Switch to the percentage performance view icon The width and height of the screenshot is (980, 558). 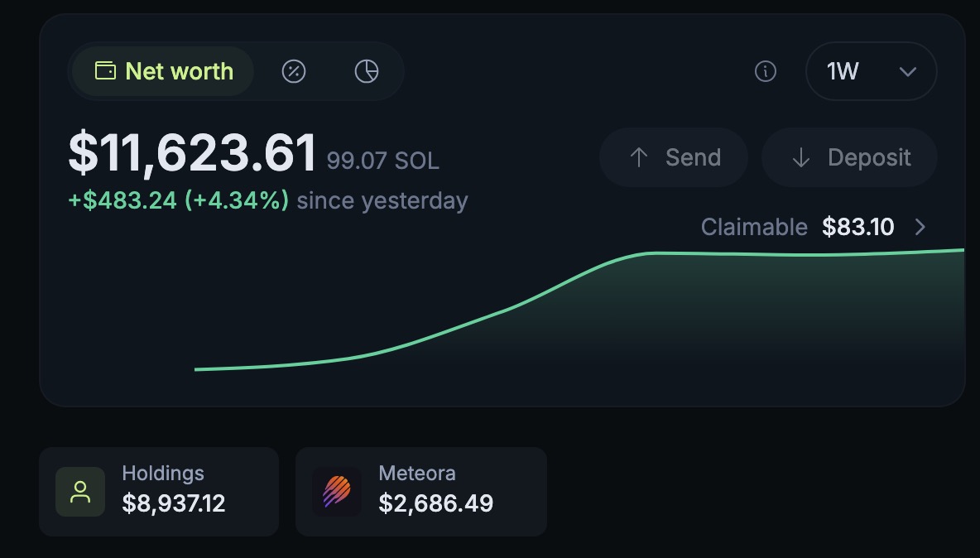pyautogui.click(x=294, y=71)
